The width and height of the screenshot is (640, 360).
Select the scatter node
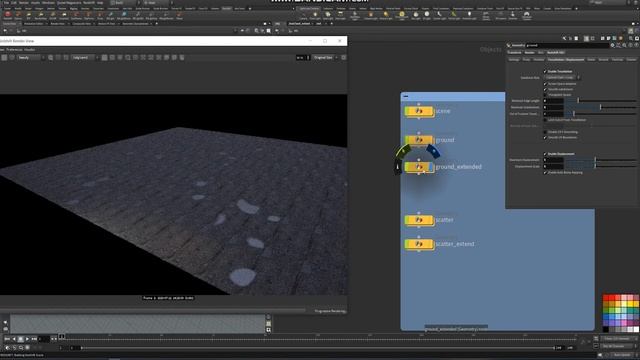point(419,220)
